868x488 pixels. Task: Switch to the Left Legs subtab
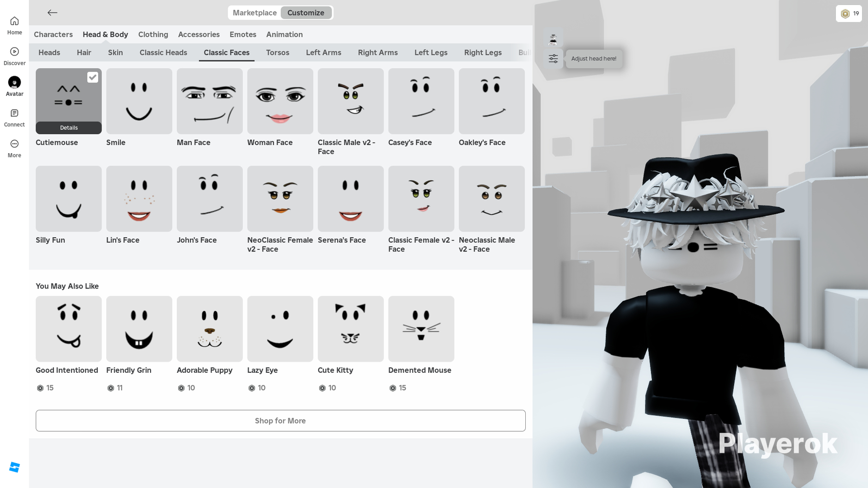431,52
